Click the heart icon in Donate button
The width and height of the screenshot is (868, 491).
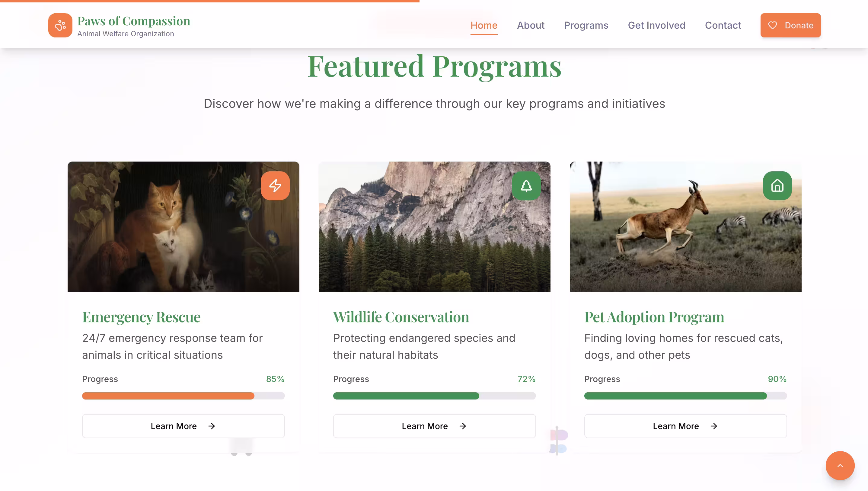pyautogui.click(x=772, y=25)
